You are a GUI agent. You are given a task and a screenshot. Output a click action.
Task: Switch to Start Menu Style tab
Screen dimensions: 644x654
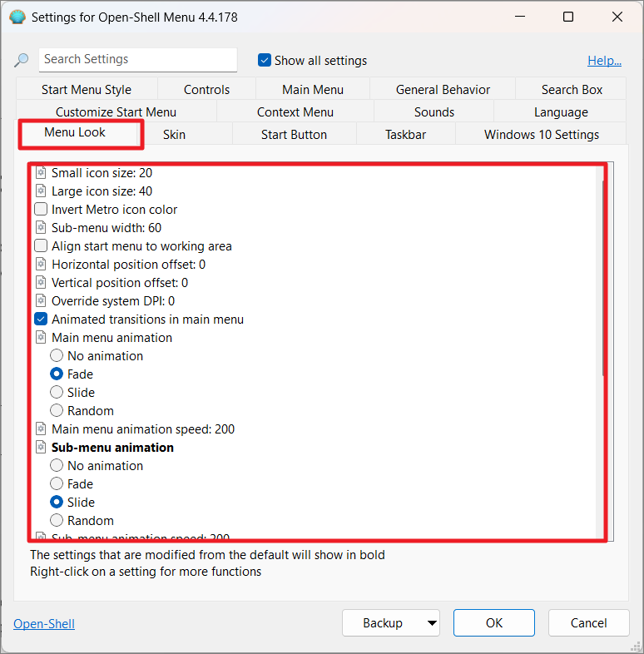point(87,89)
